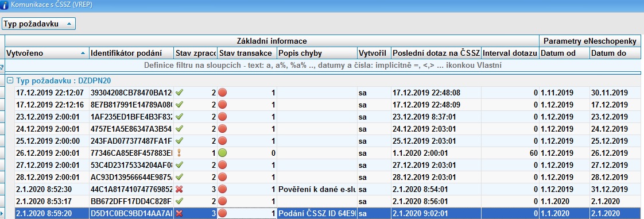The image size is (644, 219).
Task: Select identifier 8E7B817991E14789A08
Action: click(131, 105)
